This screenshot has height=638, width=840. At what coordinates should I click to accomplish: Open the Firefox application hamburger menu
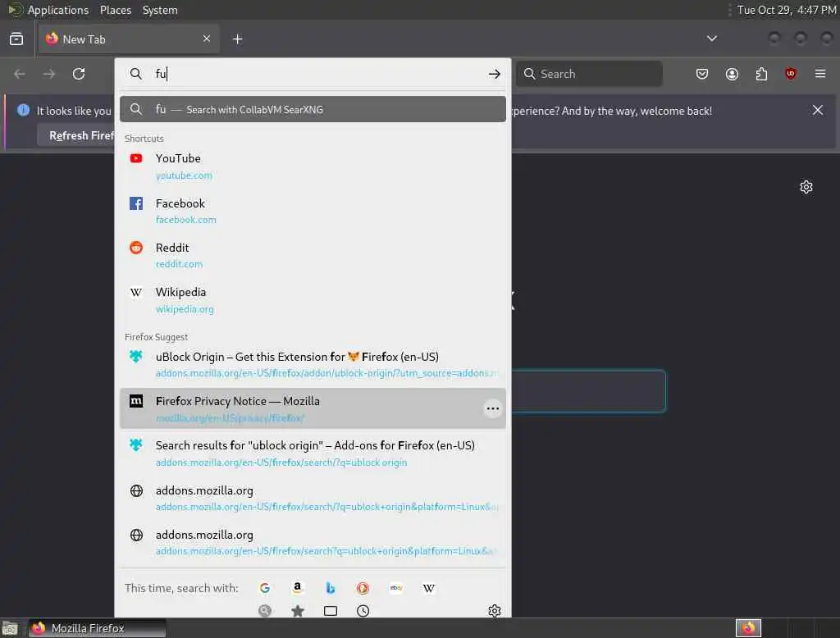(x=820, y=74)
